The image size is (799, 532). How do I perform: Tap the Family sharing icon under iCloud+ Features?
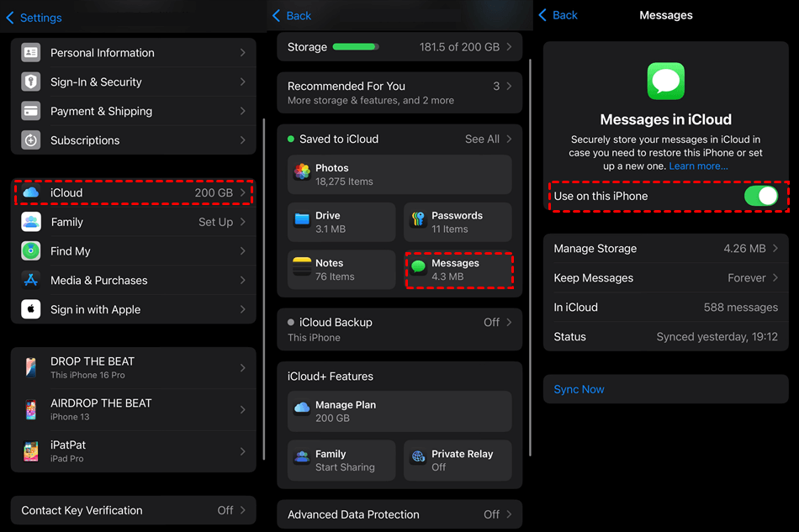click(302, 457)
